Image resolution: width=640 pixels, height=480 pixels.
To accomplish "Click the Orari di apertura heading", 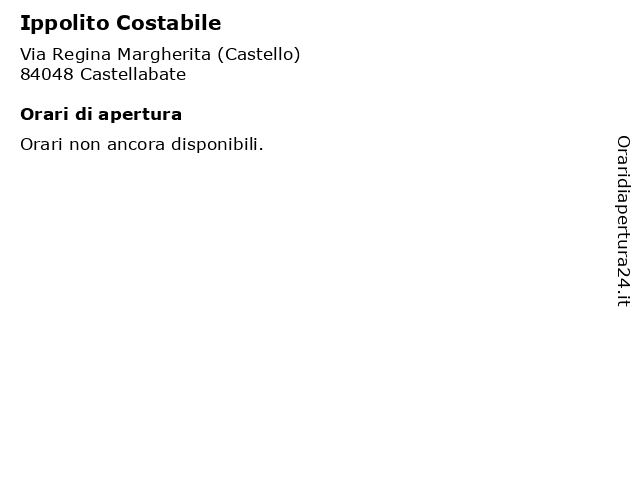I will tap(101, 114).
